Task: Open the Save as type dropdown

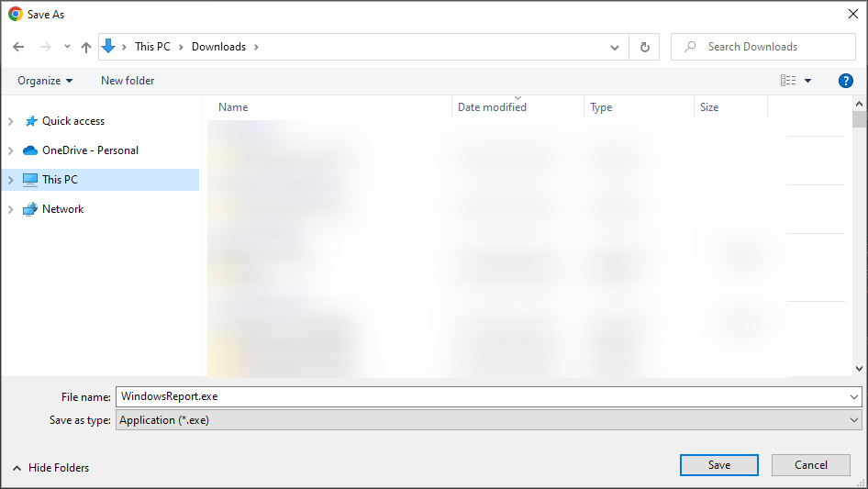Action: pyautogui.click(x=488, y=420)
